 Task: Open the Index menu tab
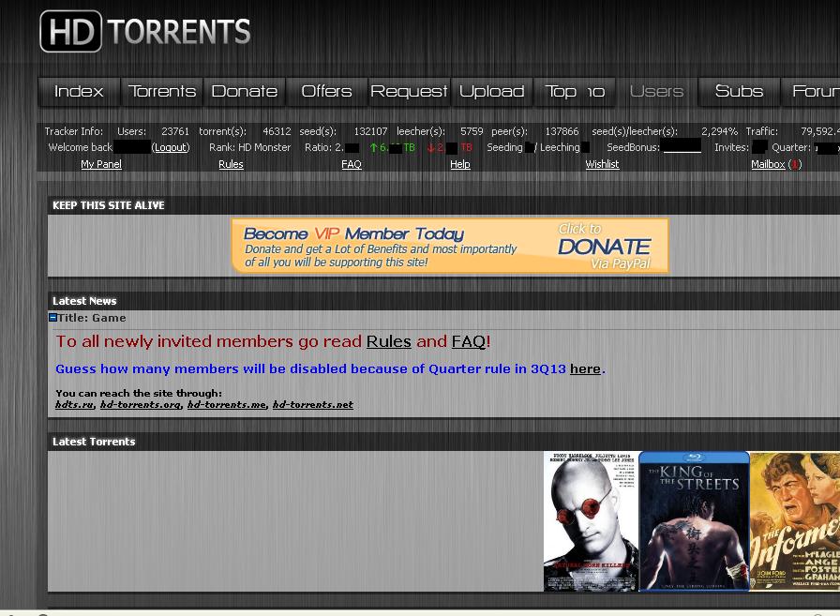point(79,91)
